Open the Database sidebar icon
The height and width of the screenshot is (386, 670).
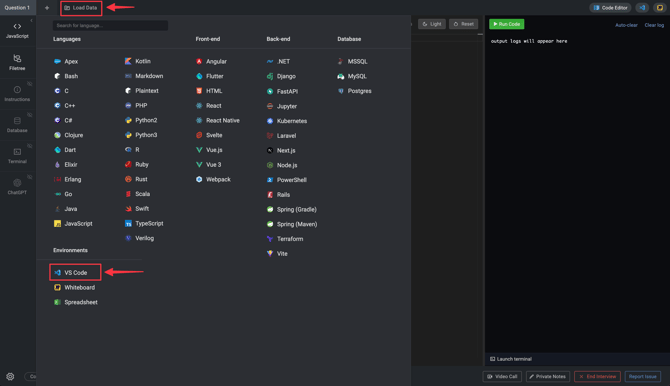(17, 124)
